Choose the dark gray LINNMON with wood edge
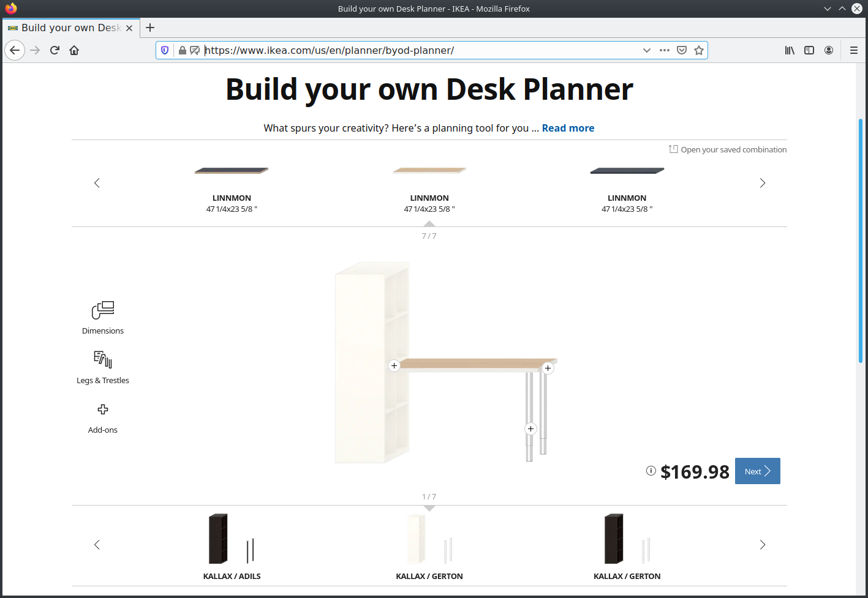 (232, 190)
